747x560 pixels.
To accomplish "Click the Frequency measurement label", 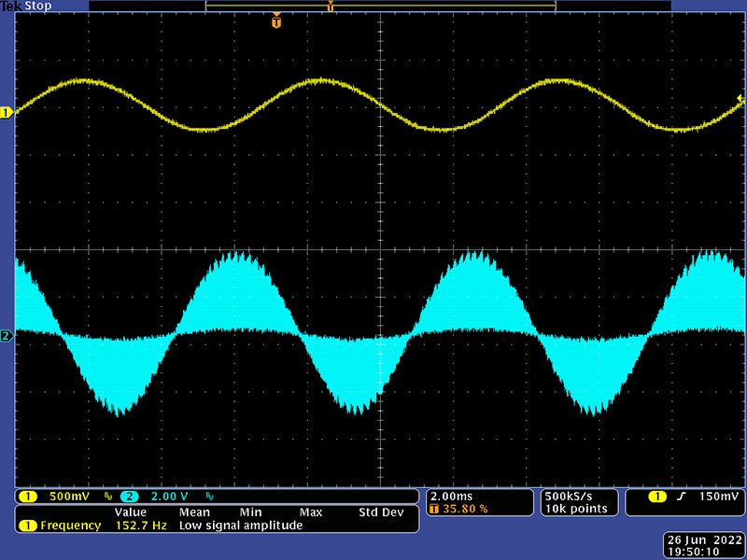I will point(69,525).
